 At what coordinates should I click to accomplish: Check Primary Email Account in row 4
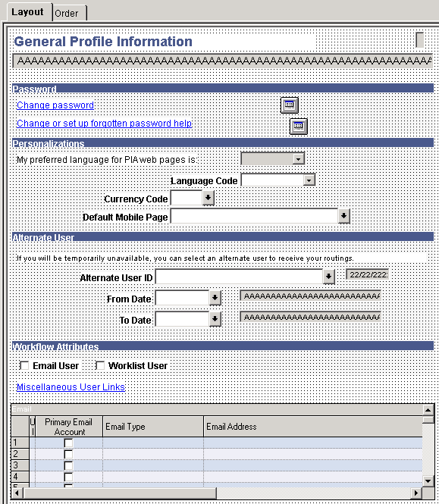click(68, 477)
